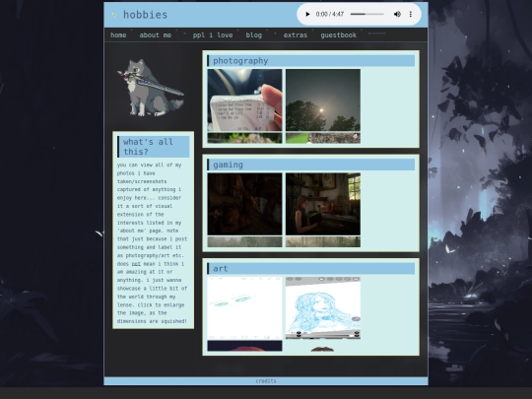Click the underlined word "not" in sidebar
Image resolution: width=532 pixels, height=399 pixels.
pyautogui.click(x=136, y=264)
